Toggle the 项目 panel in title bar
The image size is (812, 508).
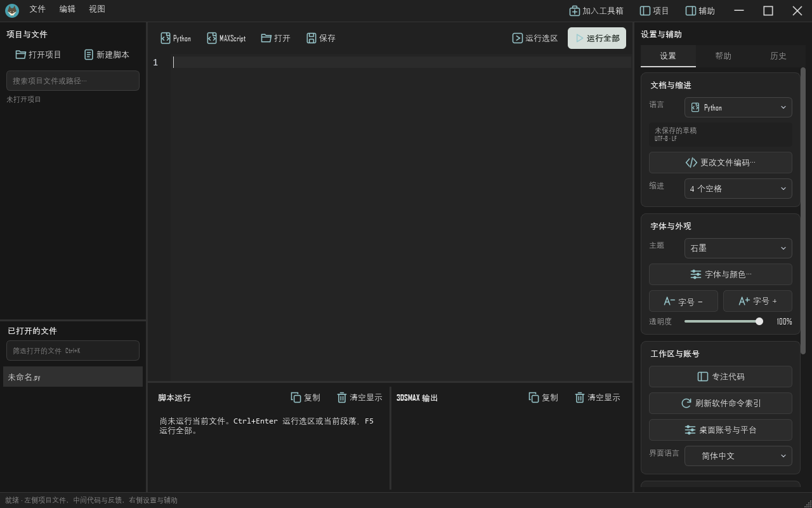654,11
